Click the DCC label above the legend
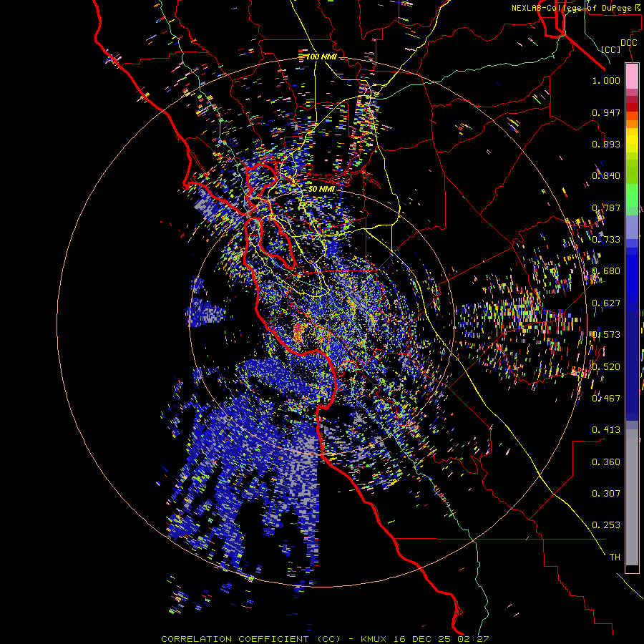644x644 pixels. point(628,43)
